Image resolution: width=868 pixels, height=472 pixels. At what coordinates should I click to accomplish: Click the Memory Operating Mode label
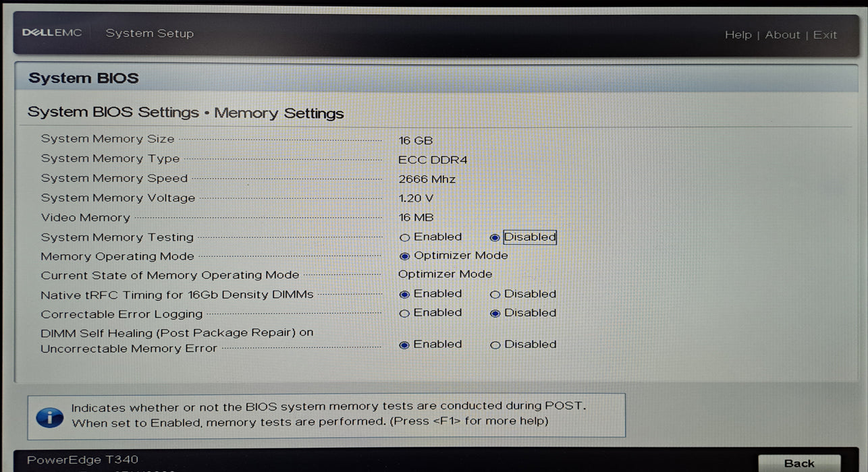117,256
